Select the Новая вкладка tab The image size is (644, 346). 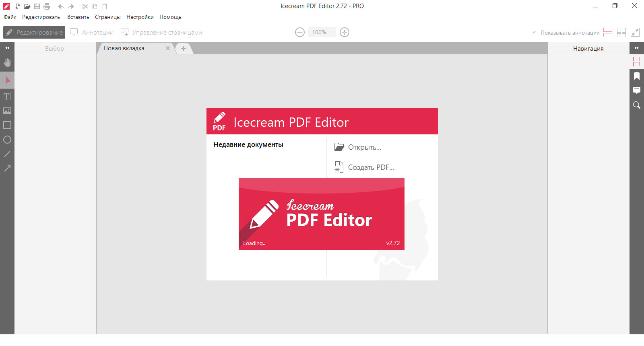124,48
